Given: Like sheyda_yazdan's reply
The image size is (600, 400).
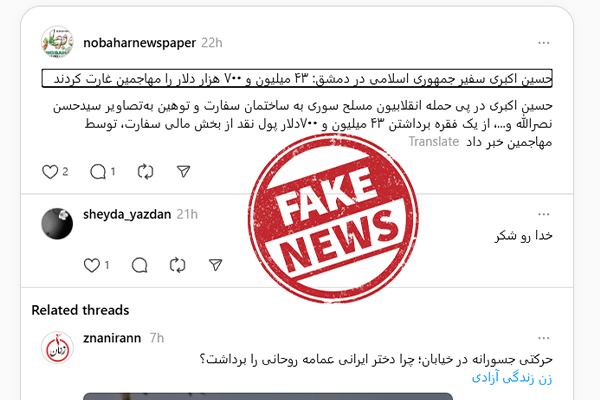Looking at the screenshot, I should (x=92, y=265).
